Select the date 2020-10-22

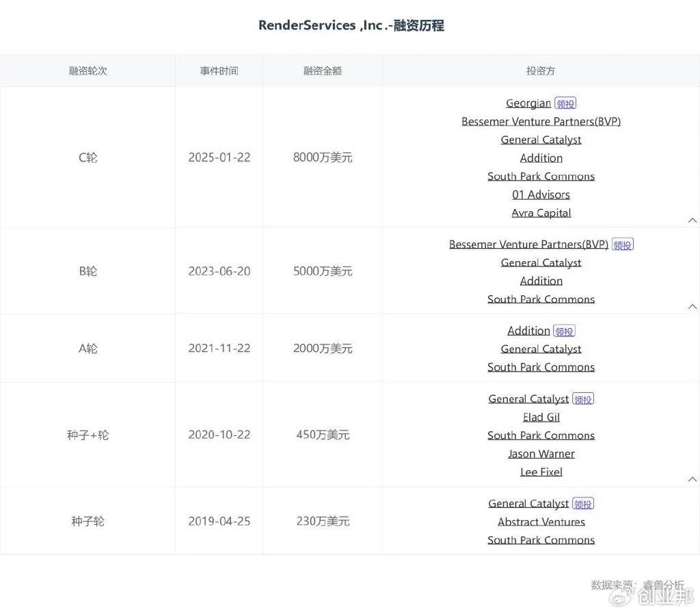point(219,435)
